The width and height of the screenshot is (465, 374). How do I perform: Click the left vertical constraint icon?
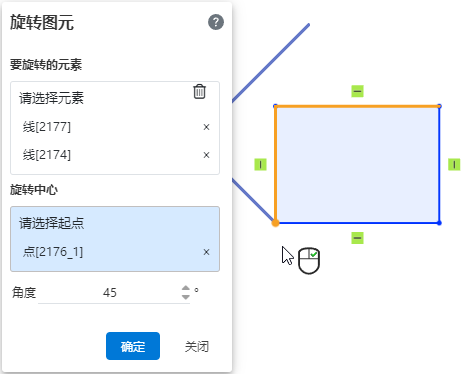tap(260, 164)
